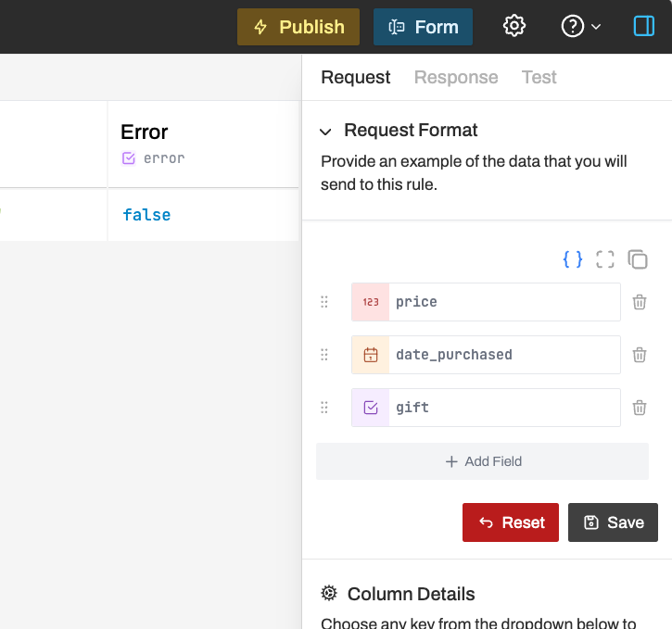Open the help dropdown menu
The image size is (672, 629).
pos(581,27)
